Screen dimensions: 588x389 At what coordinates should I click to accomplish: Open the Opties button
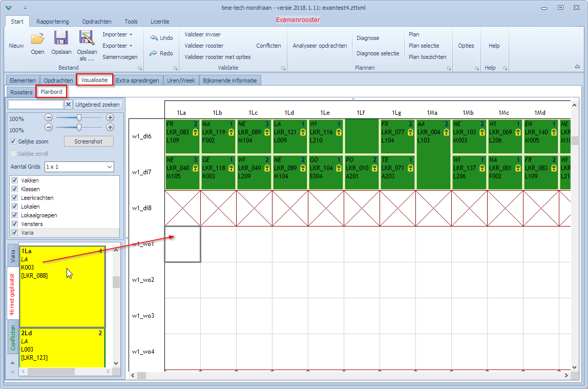(466, 46)
